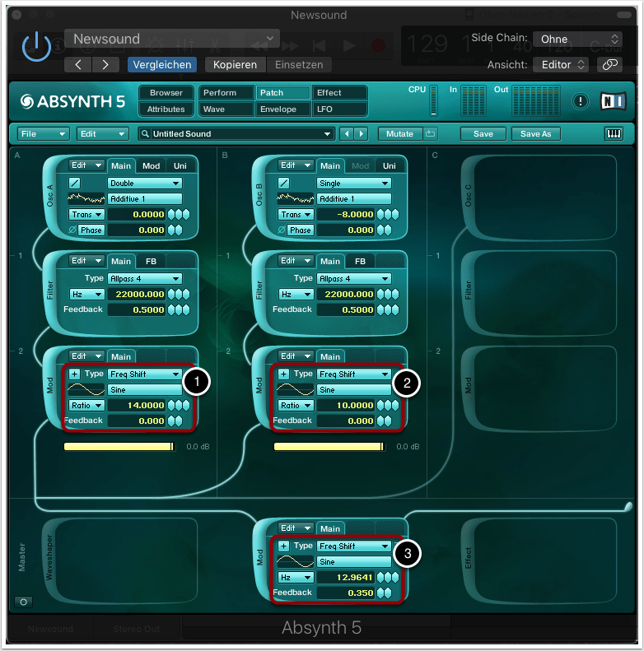644x651 pixels.
Task: Click Filter A frequency value 22000.000
Action: click(x=137, y=295)
